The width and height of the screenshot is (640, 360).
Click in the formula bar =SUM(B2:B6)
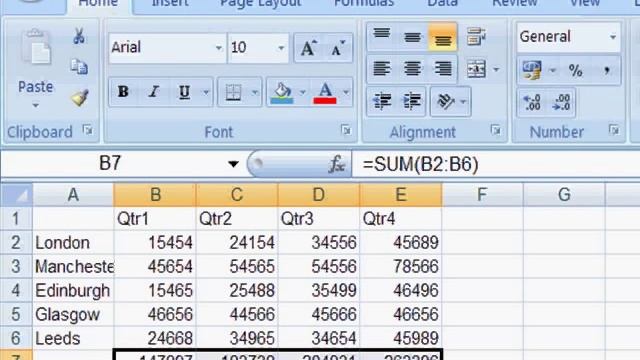click(x=496, y=164)
